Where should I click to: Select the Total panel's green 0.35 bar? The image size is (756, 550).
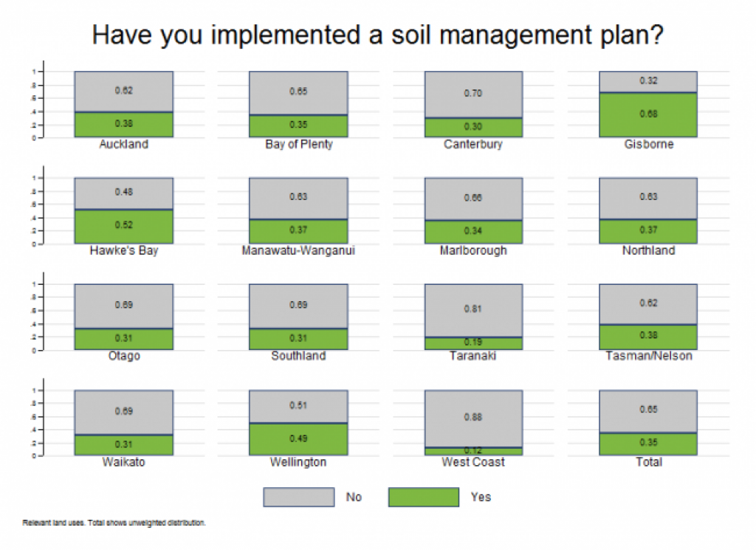coord(648,444)
